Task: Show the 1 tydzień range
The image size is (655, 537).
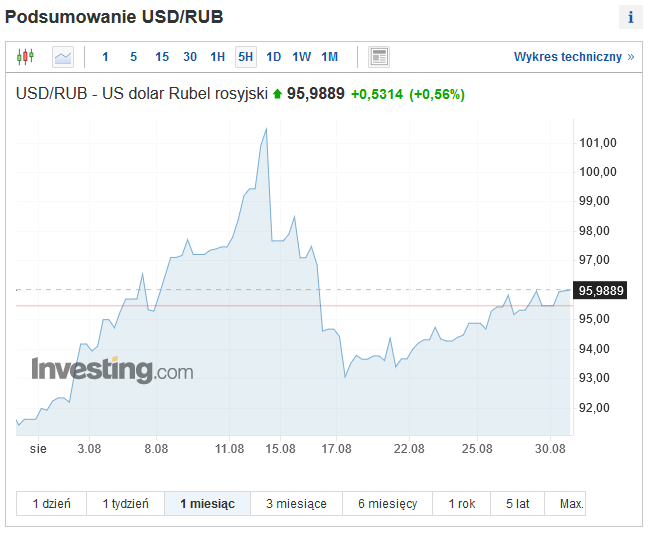Action: [x=126, y=504]
